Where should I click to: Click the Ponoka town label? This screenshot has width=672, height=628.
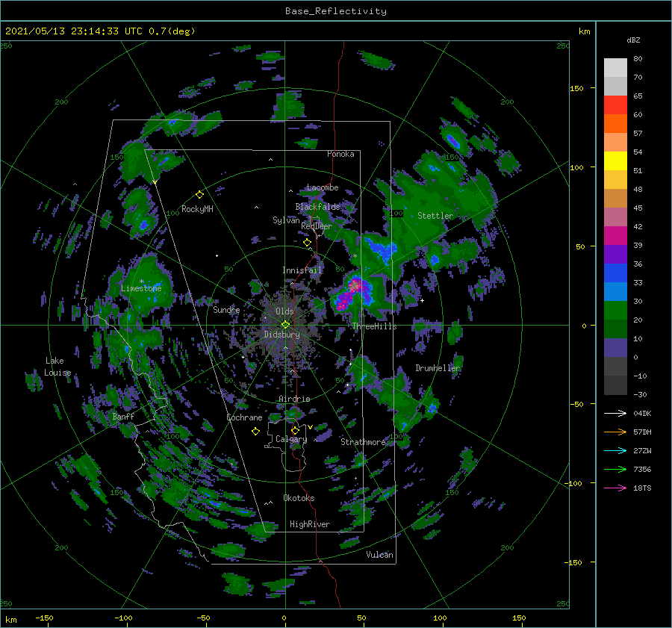click(x=340, y=154)
